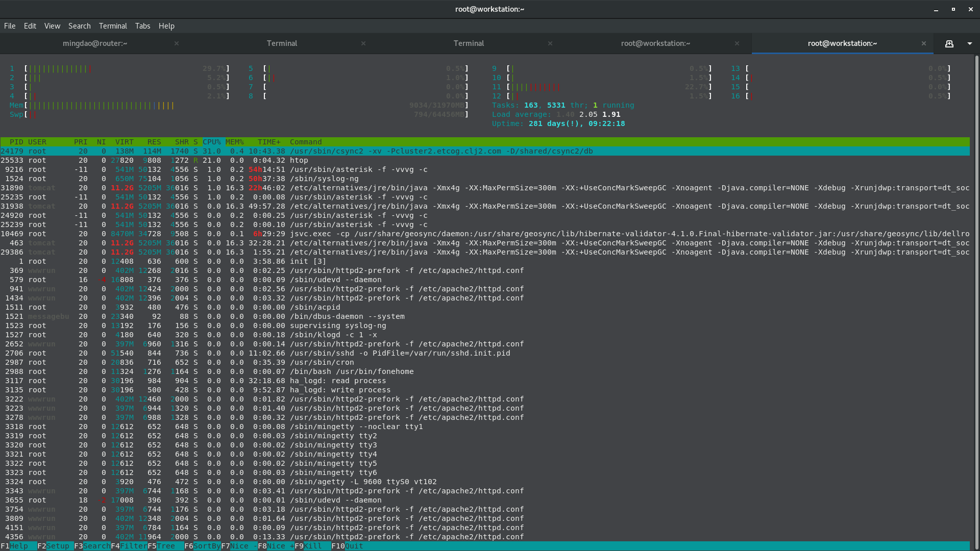980x551 pixels.
Task: Click F6 SortBy in htop footer
Action: 203,546
